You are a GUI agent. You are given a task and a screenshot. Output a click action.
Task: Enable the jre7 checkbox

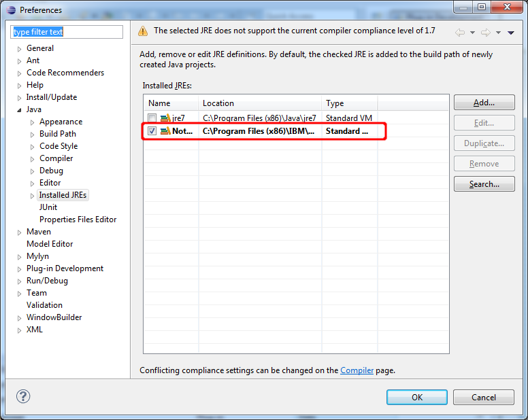152,118
